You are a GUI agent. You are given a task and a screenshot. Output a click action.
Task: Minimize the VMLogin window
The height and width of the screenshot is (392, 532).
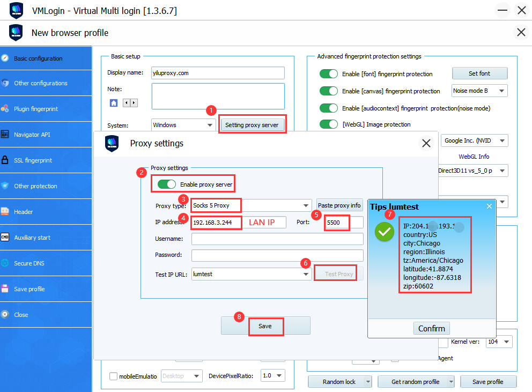(x=502, y=10)
